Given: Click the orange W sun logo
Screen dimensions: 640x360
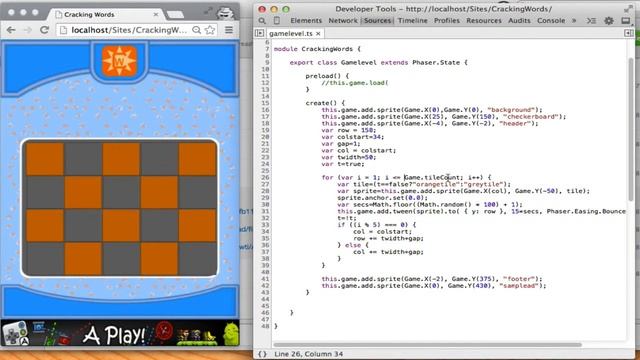Looking at the screenshot, I should click(119, 61).
